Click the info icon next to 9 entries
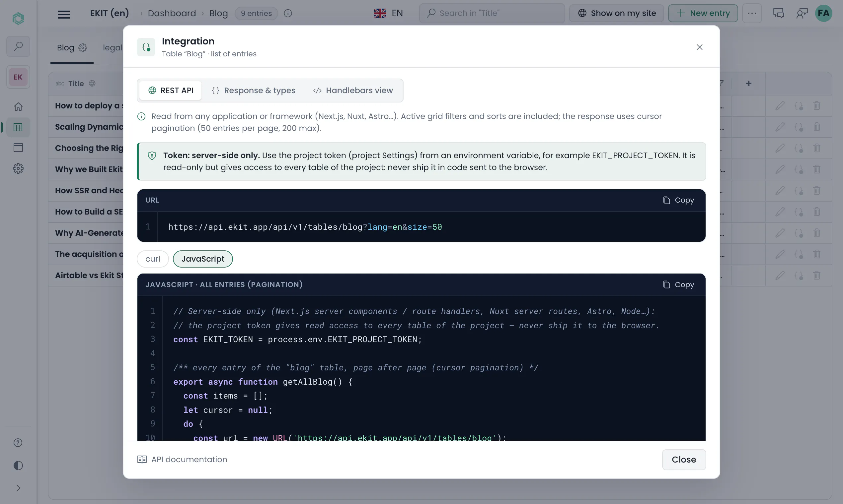Viewport: 843px width, 504px height. (x=288, y=13)
